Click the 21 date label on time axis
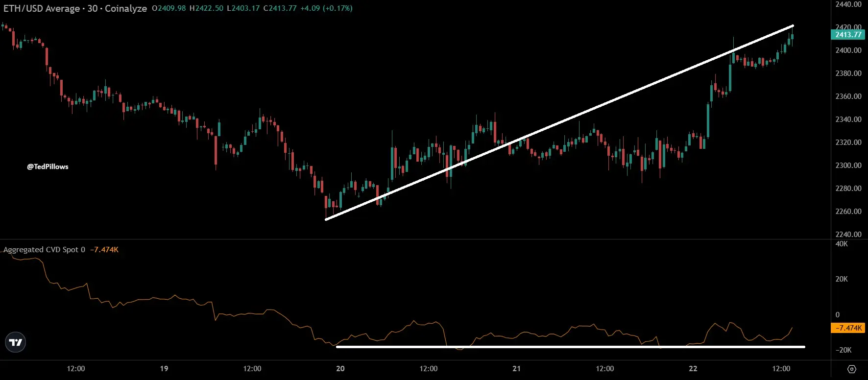868x380 pixels. click(517, 369)
